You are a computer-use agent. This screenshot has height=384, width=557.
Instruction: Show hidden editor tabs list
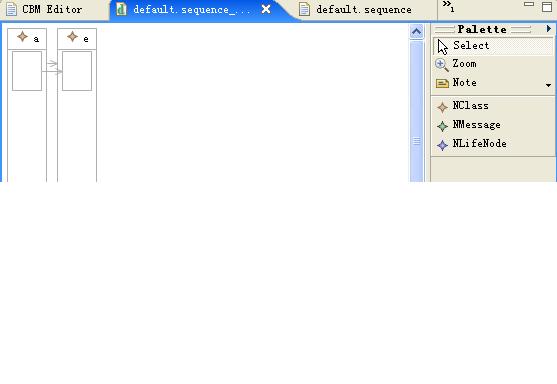[x=448, y=6]
